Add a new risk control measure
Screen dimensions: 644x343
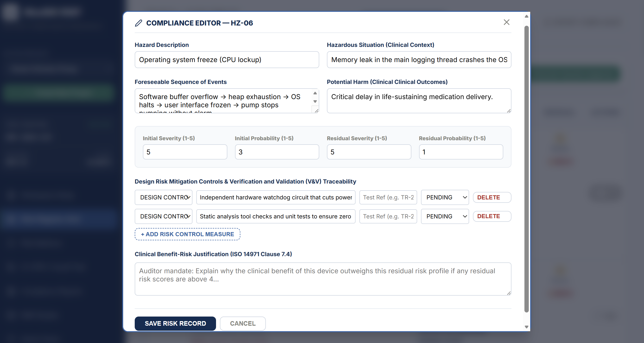click(x=187, y=234)
